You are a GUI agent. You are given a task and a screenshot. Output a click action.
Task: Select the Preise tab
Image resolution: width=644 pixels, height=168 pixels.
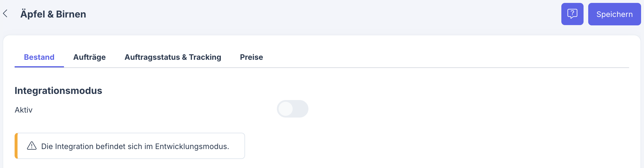coord(251,57)
